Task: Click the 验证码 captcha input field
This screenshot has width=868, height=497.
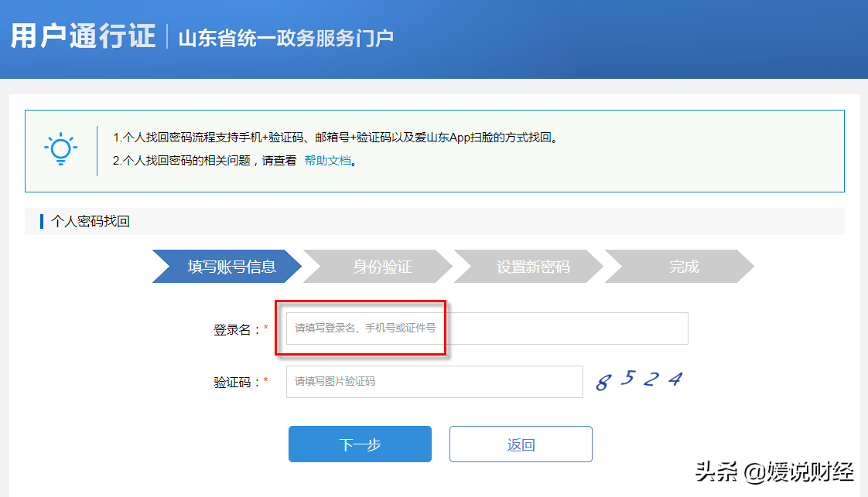Action: pos(435,382)
